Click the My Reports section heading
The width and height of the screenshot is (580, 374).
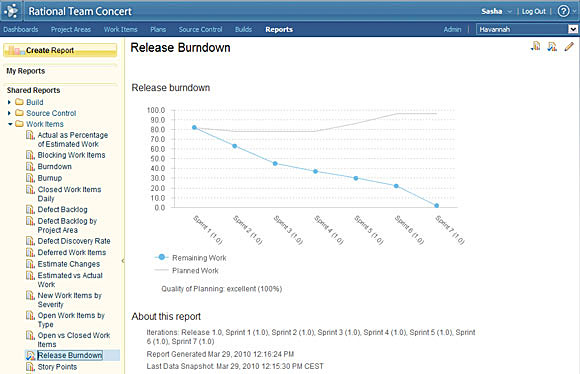click(26, 71)
